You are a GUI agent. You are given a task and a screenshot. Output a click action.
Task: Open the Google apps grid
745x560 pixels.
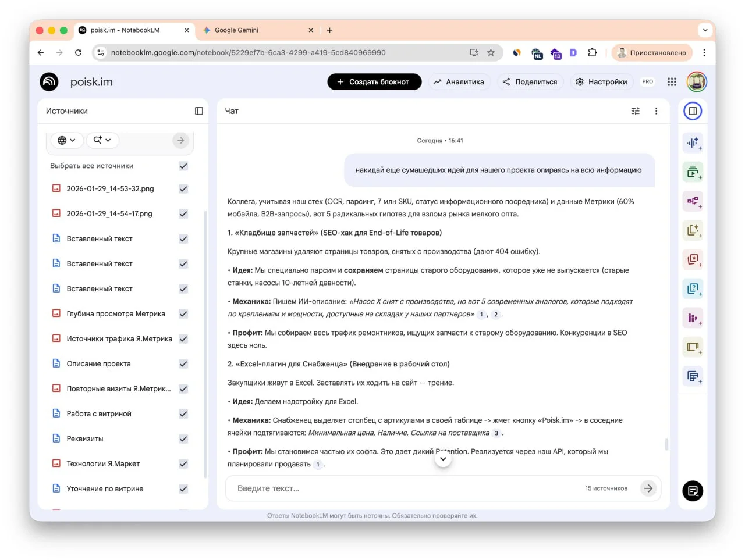(x=672, y=82)
